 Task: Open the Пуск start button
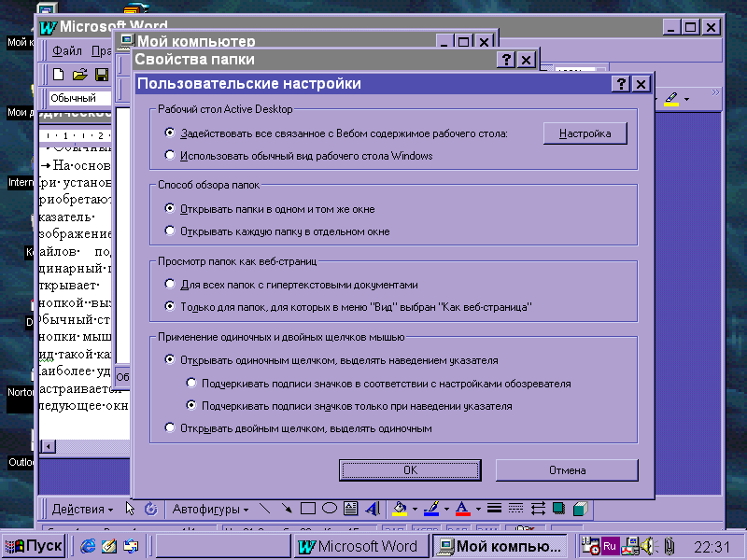(34, 546)
